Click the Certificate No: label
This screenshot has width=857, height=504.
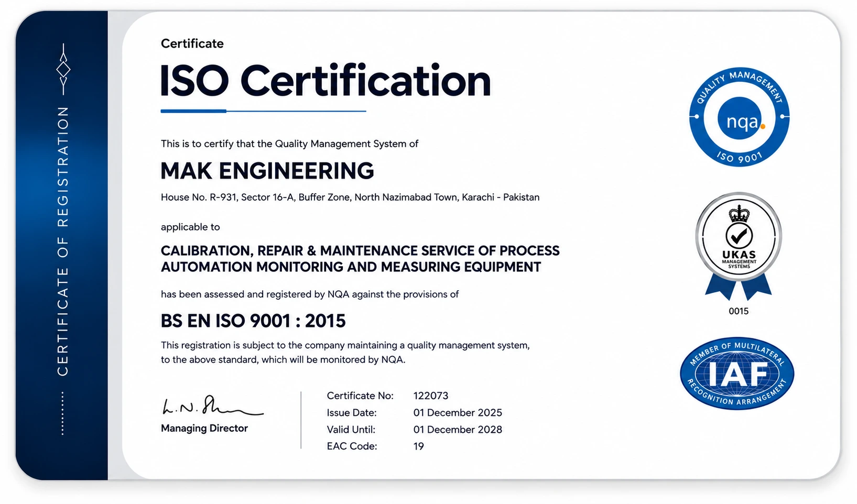360,396
